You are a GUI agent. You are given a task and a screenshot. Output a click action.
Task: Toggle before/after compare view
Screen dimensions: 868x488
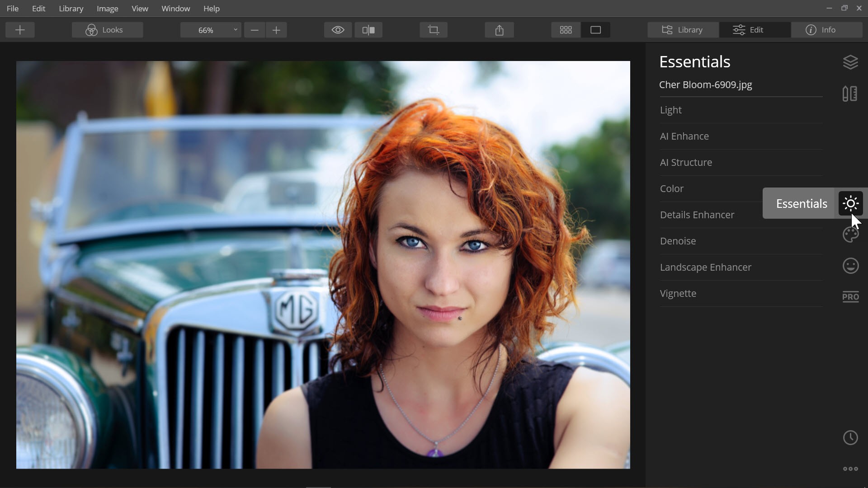pos(368,30)
